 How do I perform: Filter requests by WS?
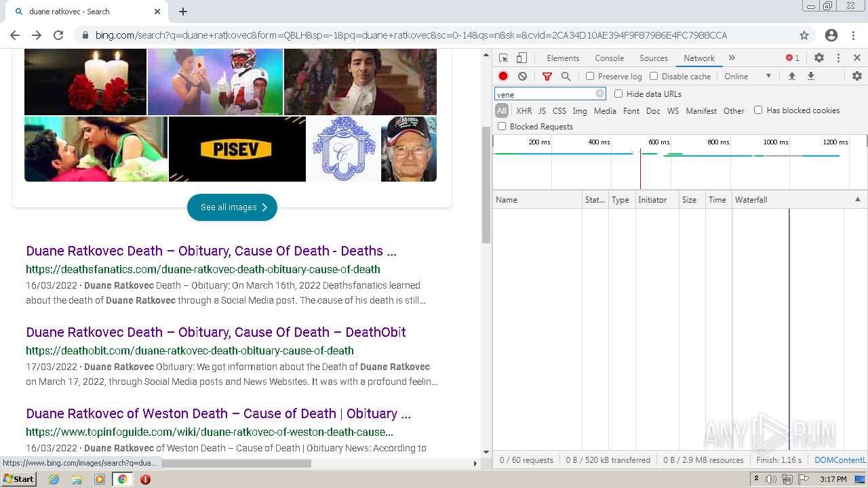[673, 111]
